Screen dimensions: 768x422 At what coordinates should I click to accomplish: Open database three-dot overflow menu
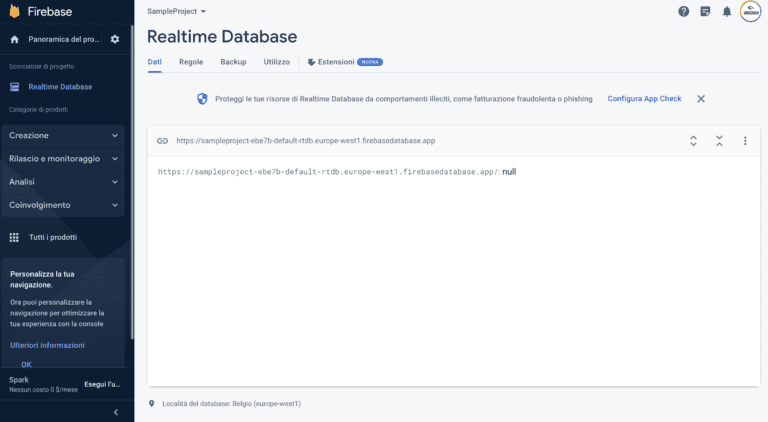[x=745, y=141]
